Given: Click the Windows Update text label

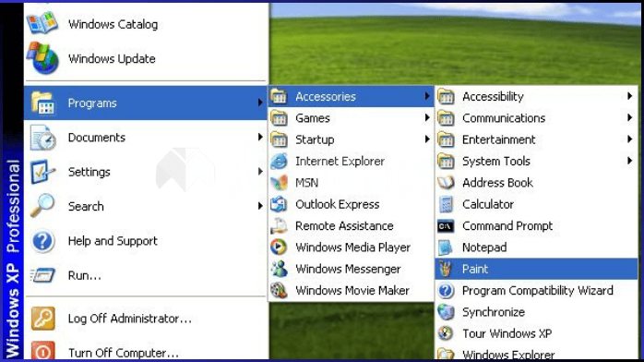Looking at the screenshot, I should (x=112, y=59).
